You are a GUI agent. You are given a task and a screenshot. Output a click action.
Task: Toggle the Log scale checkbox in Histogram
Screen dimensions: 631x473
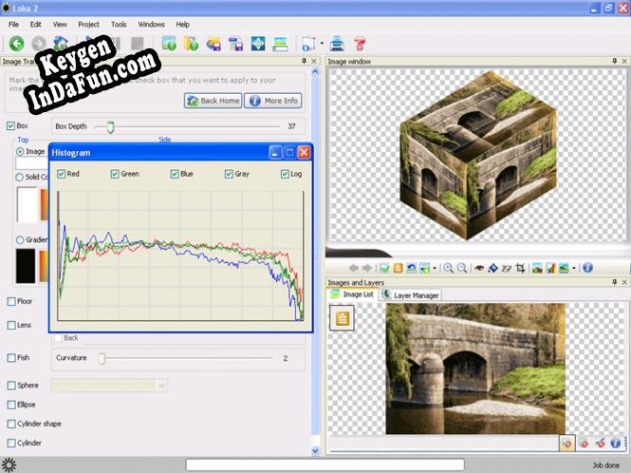click(x=285, y=174)
